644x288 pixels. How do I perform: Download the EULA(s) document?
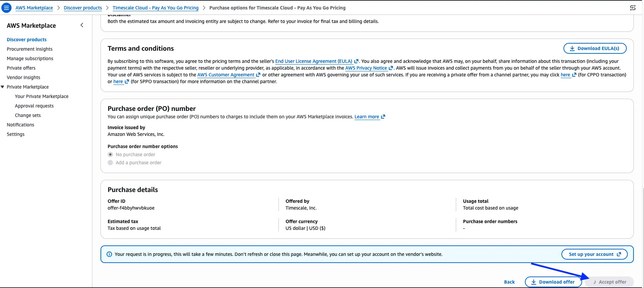[595, 48]
